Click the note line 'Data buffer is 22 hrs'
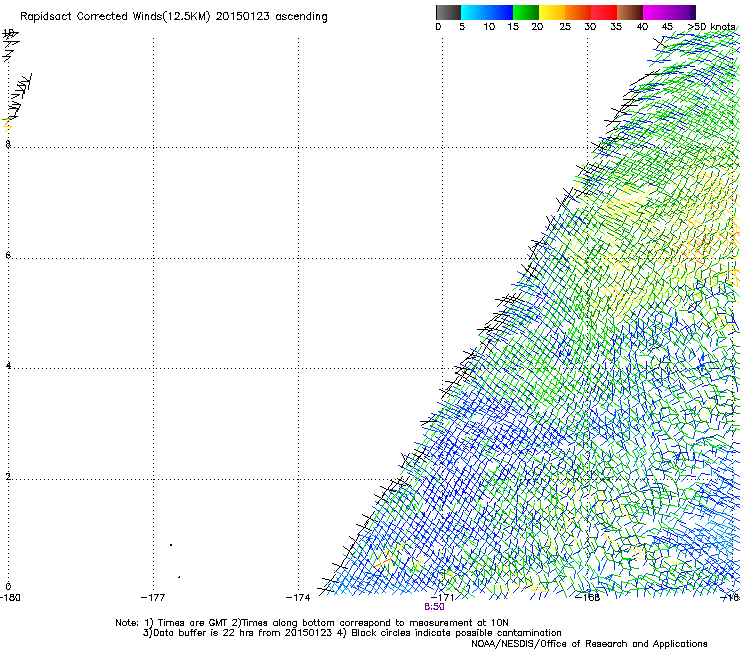This screenshot has height=650, width=740. (202, 633)
